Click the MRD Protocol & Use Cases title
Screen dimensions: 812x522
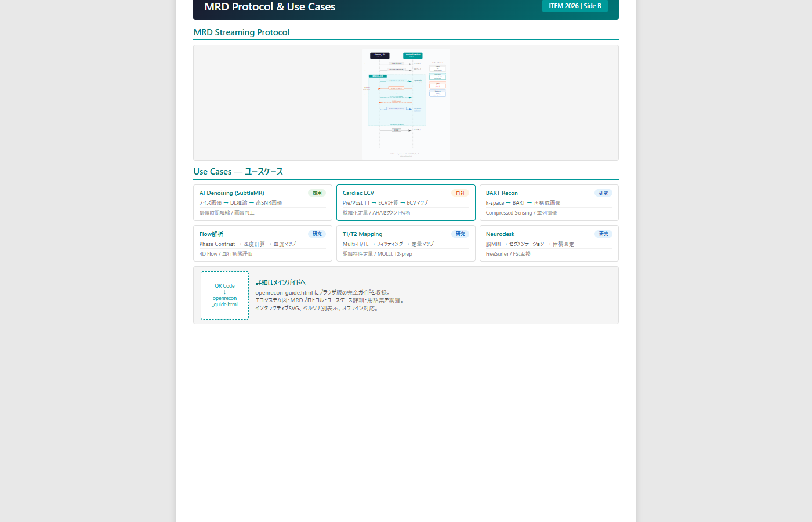(270, 7)
